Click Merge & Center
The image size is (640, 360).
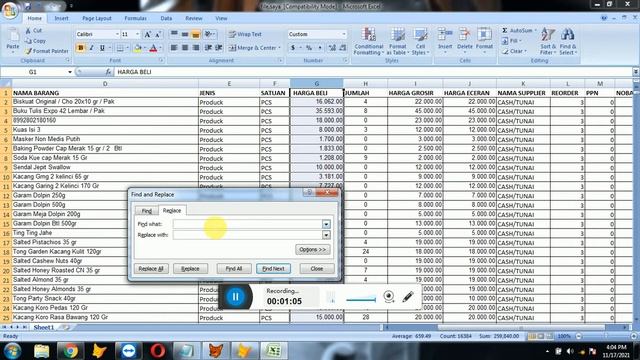tap(252, 48)
